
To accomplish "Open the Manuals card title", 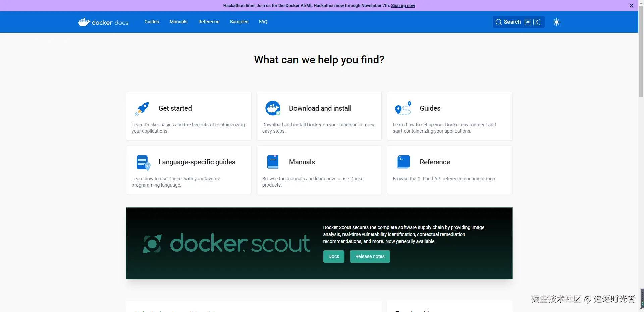I will click(302, 162).
